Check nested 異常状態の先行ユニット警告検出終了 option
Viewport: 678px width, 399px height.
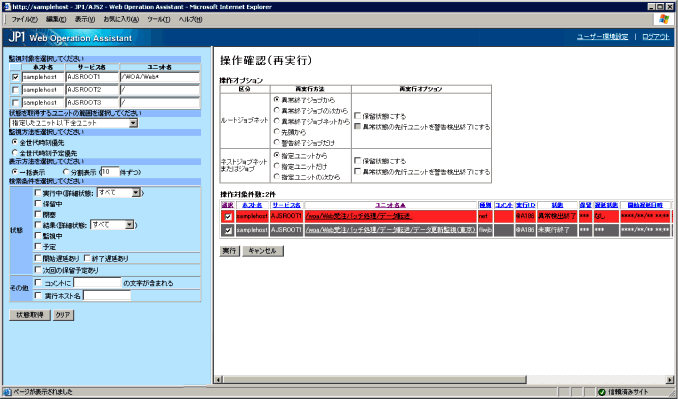[x=358, y=172]
